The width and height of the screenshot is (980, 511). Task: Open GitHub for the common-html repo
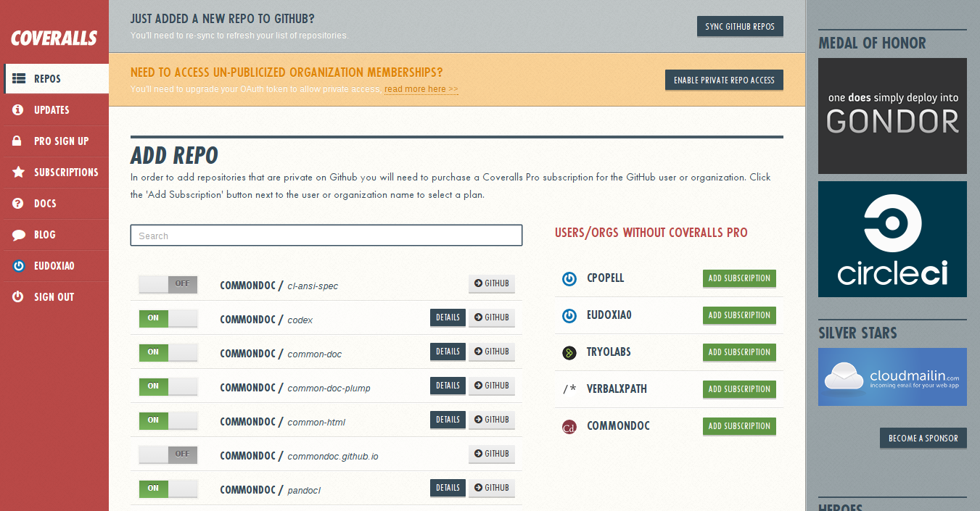pos(492,420)
